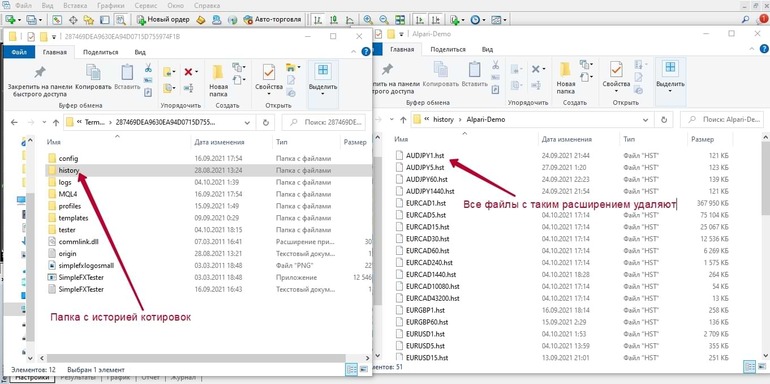Open the Terminal panel icon
770x384 pixels.
pyautogui.click(x=104, y=20)
